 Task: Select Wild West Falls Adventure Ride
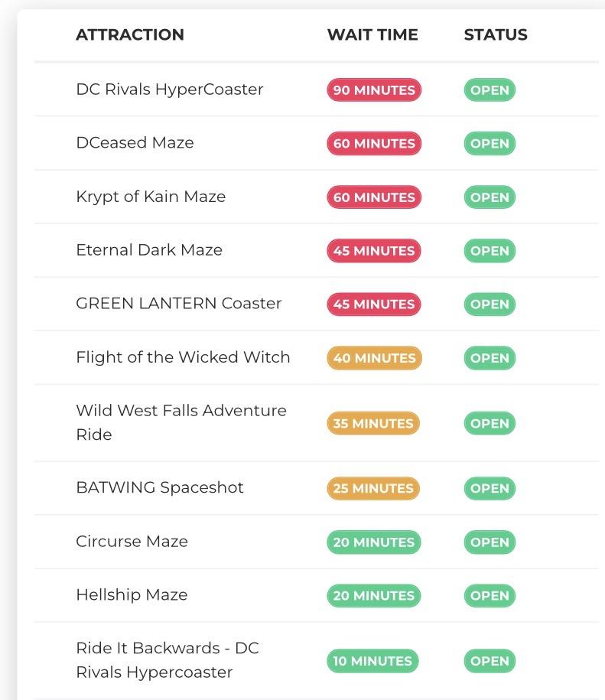point(181,422)
